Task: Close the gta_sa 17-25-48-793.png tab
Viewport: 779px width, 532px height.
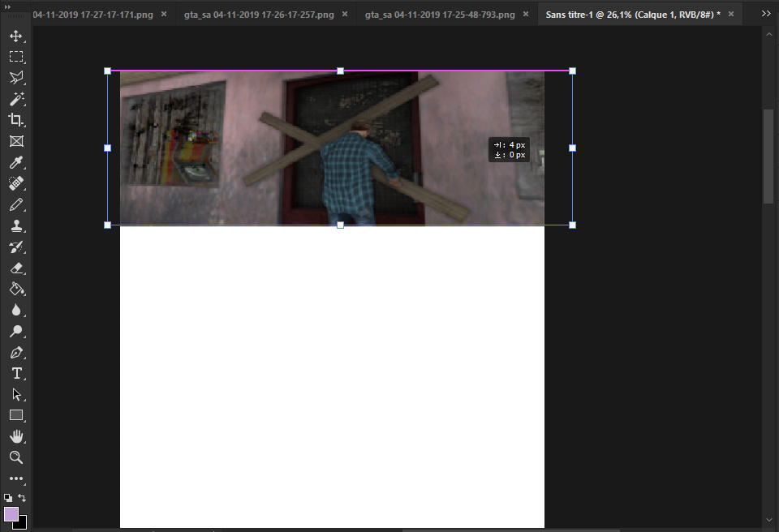Action: tap(526, 15)
